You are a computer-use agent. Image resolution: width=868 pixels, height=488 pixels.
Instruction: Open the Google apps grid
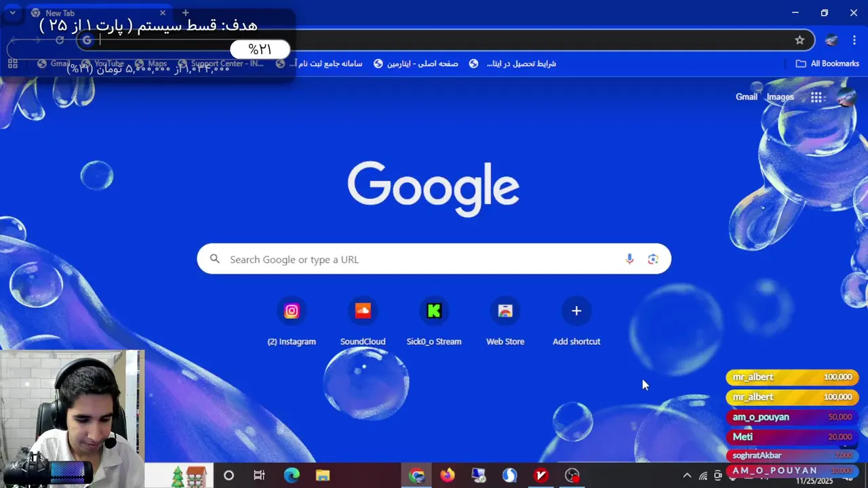[x=816, y=97]
